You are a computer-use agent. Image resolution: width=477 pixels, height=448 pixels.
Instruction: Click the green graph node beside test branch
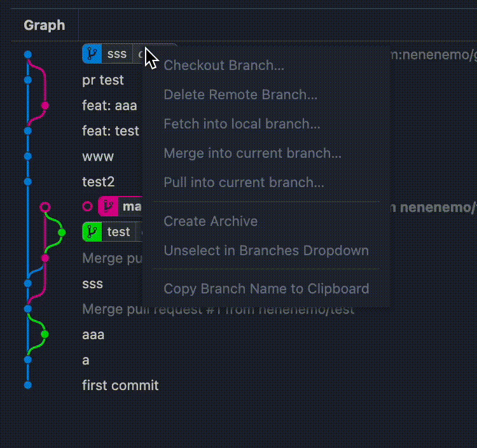pos(62,232)
